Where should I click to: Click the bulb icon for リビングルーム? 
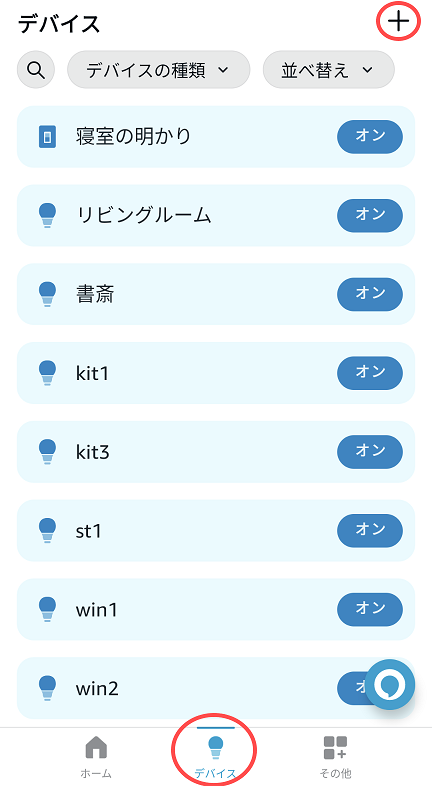(x=48, y=216)
